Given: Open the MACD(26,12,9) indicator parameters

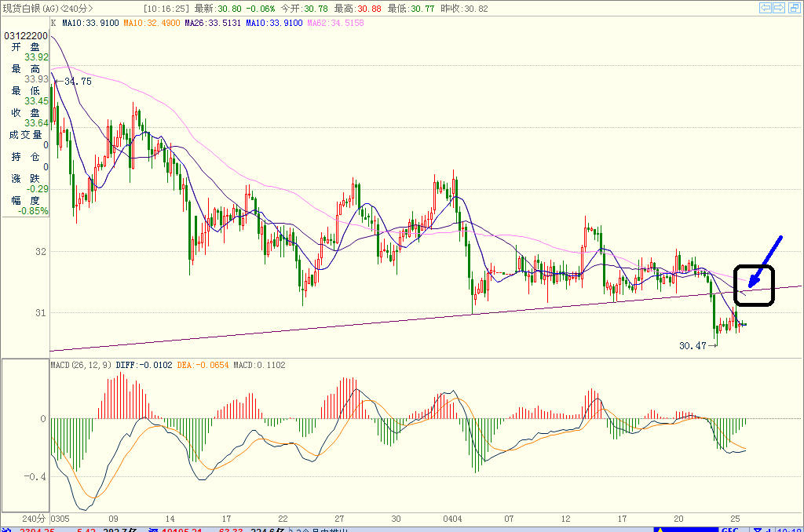Looking at the screenshot, I should coord(81,365).
